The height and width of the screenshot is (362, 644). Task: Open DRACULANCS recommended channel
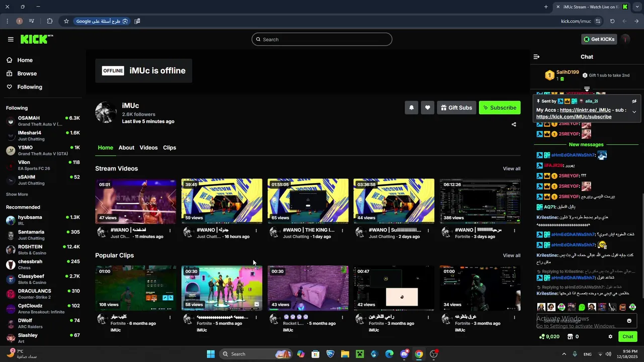click(x=43, y=294)
